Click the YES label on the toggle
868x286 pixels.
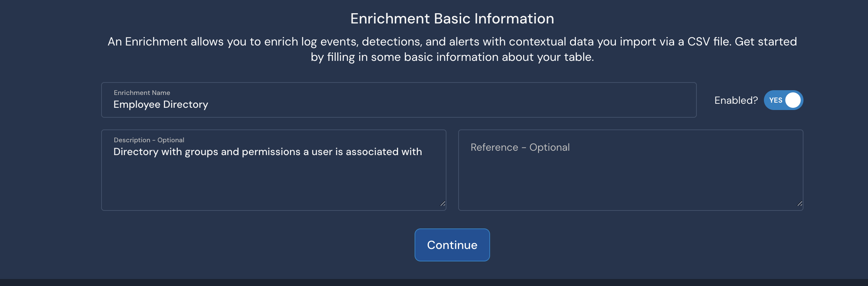775,100
